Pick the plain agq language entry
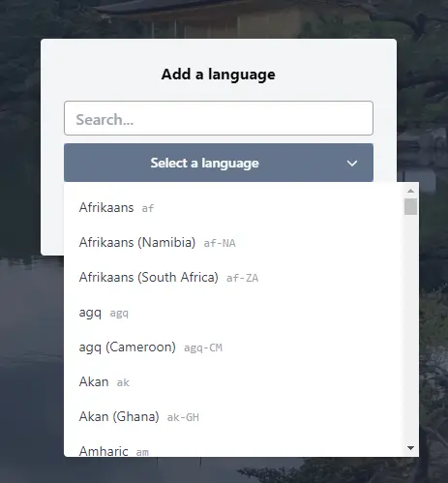This screenshot has width=448, height=483. coord(233,312)
